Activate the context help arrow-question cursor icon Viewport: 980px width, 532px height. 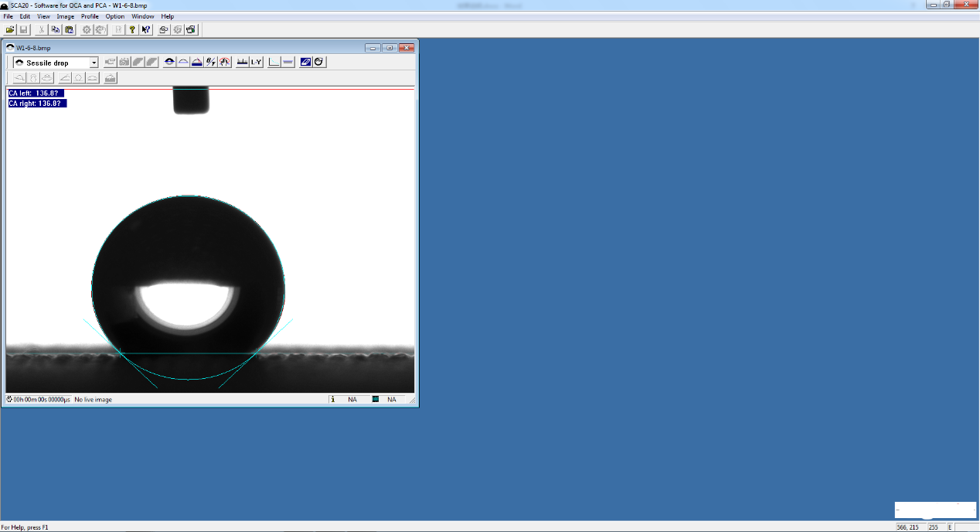[145, 29]
